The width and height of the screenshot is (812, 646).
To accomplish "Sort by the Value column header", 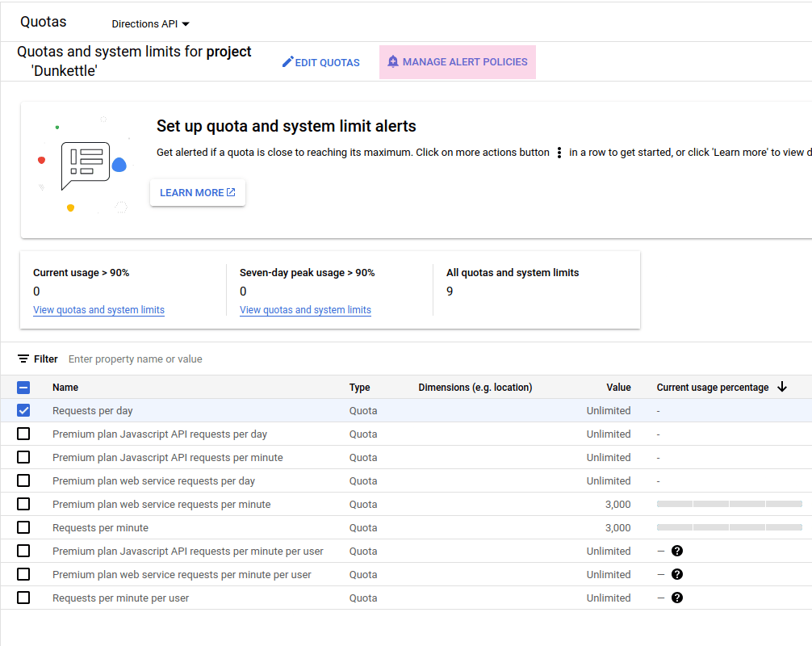I will pyautogui.click(x=618, y=388).
